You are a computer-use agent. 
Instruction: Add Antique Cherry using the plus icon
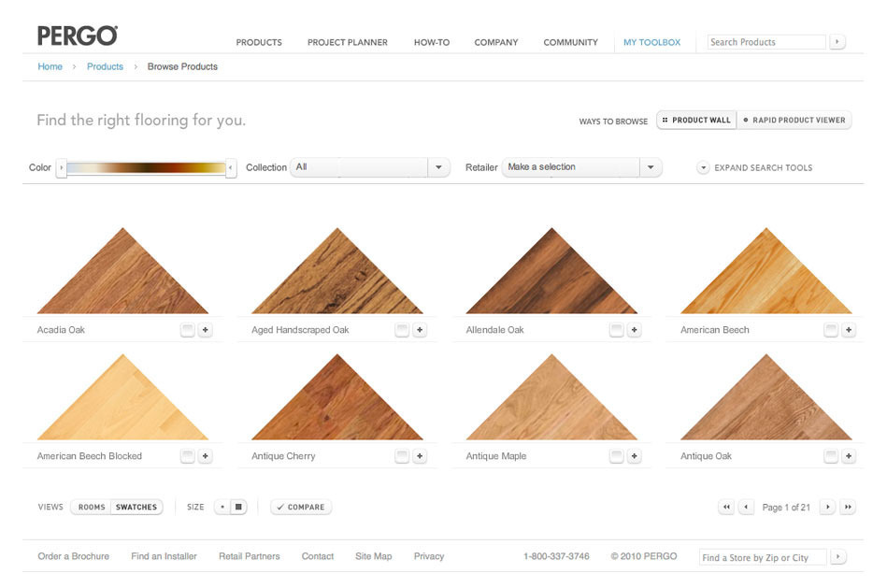420,456
